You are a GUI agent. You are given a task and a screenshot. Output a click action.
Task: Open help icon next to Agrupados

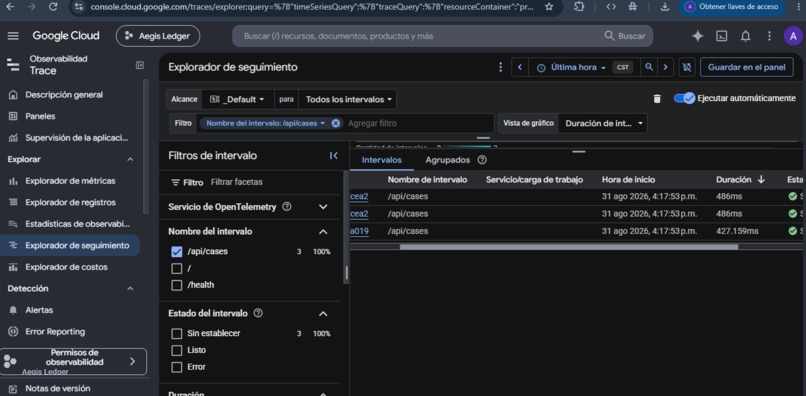(482, 160)
